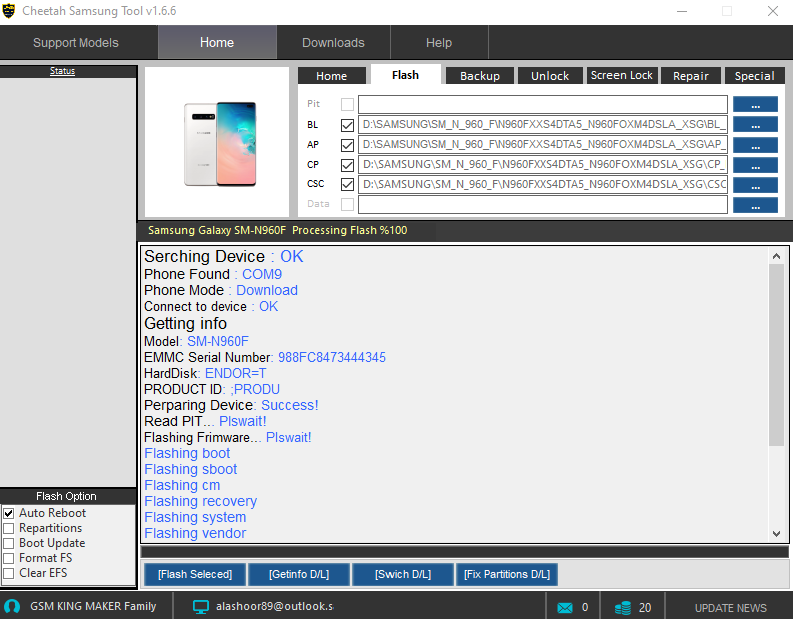The height and width of the screenshot is (619, 793).
Task: Uncheck the BL file checkbox
Action: [347, 125]
